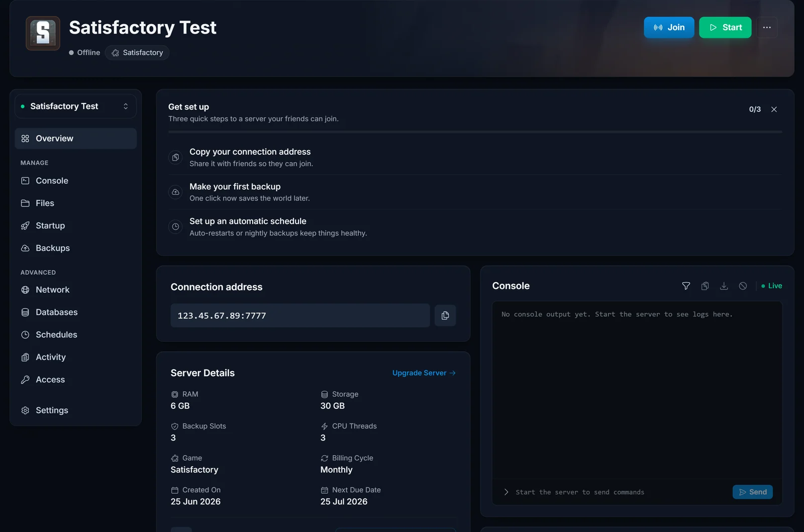The width and height of the screenshot is (804, 532).
Task: Navigate to Backups in sidebar
Action: click(75, 248)
